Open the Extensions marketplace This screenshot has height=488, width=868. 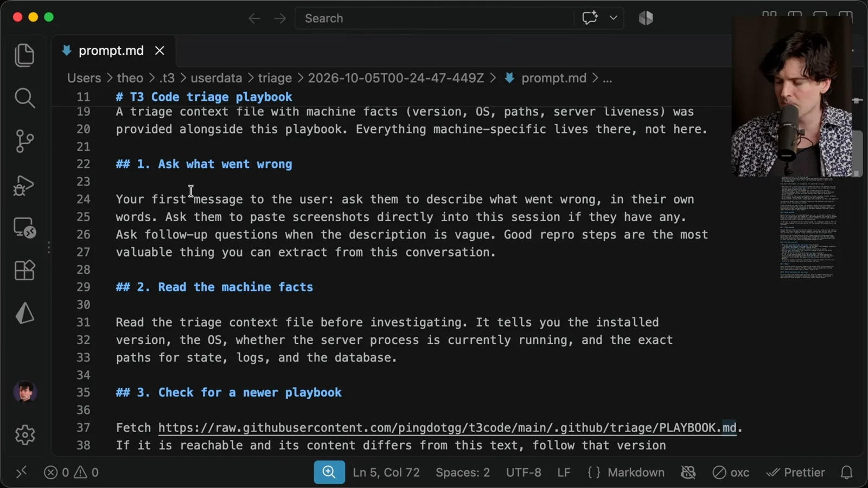24,270
